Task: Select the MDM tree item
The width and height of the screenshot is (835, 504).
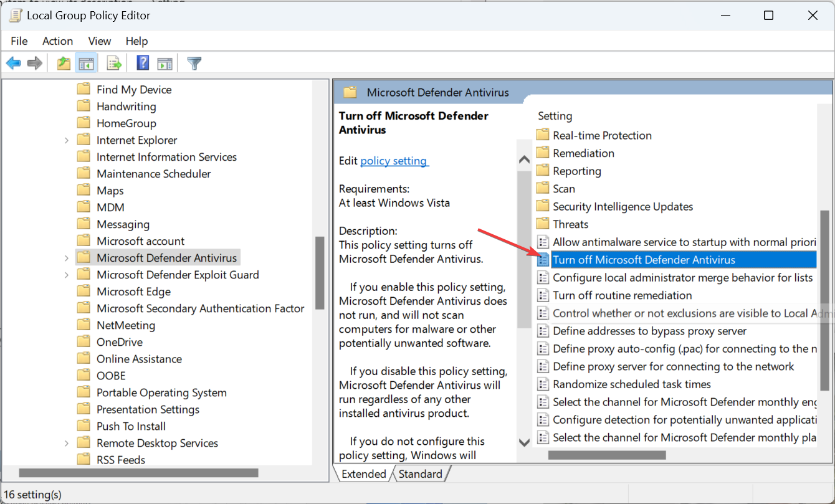Action: point(110,207)
